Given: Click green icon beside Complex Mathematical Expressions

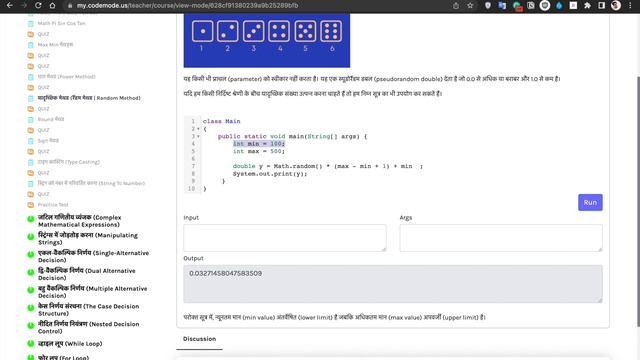Looking at the screenshot, I should 31,219.
